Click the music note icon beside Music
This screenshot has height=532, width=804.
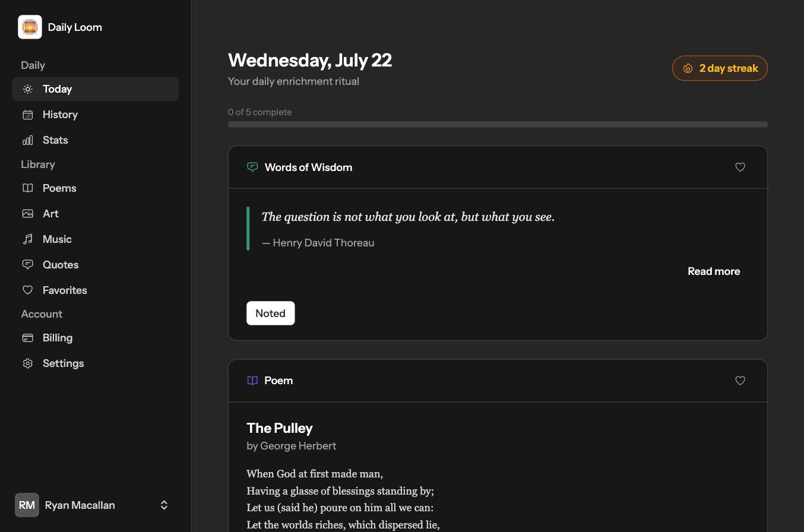[x=28, y=239]
